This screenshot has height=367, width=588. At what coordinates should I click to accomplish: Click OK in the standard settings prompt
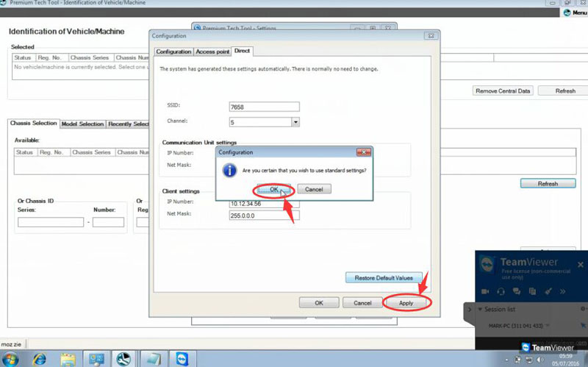[273, 189]
